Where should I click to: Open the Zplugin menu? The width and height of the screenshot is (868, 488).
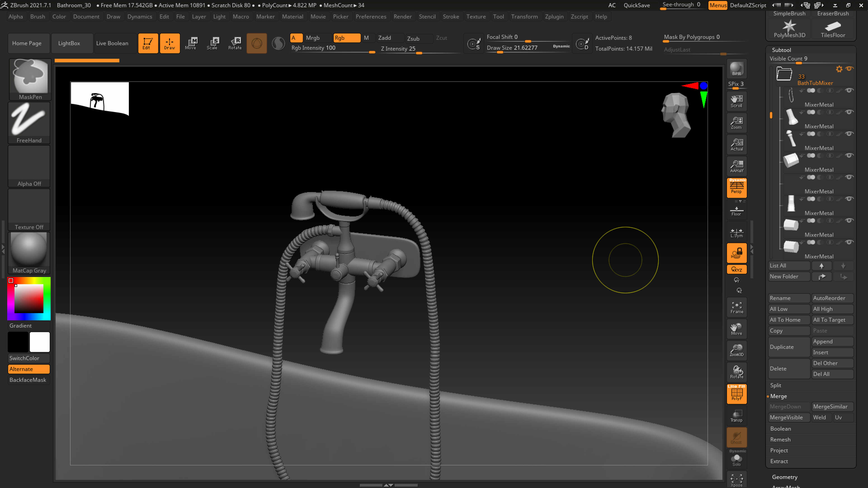[x=554, y=16]
